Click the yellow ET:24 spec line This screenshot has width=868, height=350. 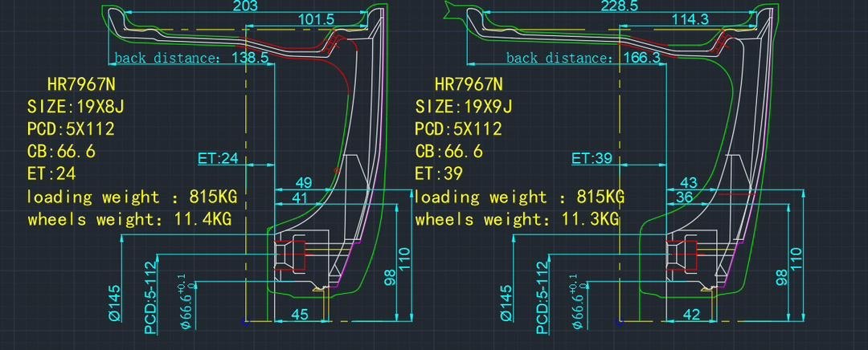(x=51, y=173)
